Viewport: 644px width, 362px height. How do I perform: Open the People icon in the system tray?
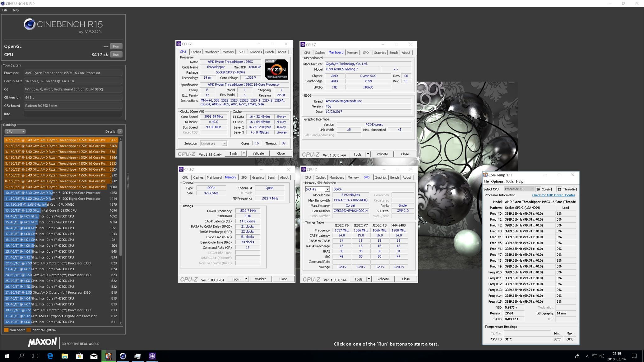pyautogui.click(x=577, y=356)
